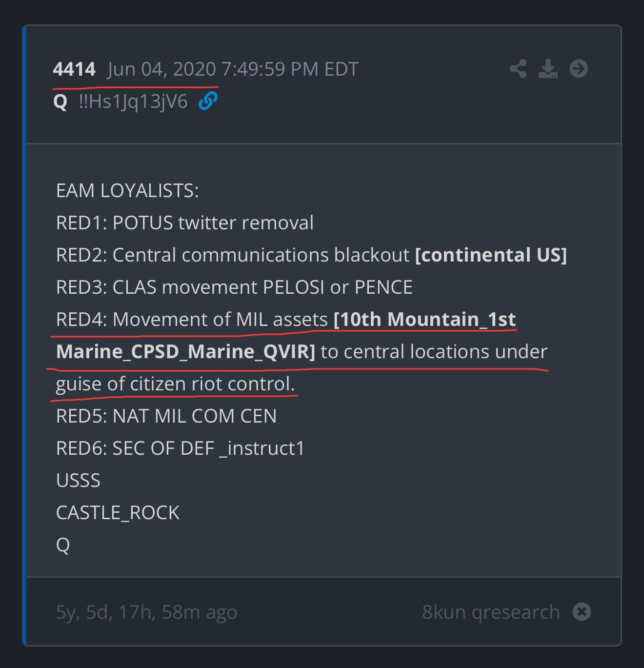This screenshot has height=668, width=644.
Task: Click the 'RED1: POTUS twitter removal' line
Action: (x=185, y=223)
